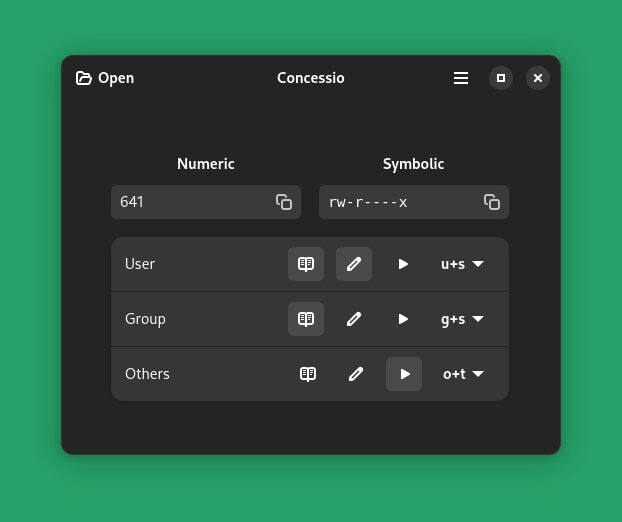Click the Symbolic field showing rw-r----x

pyautogui.click(x=414, y=202)
